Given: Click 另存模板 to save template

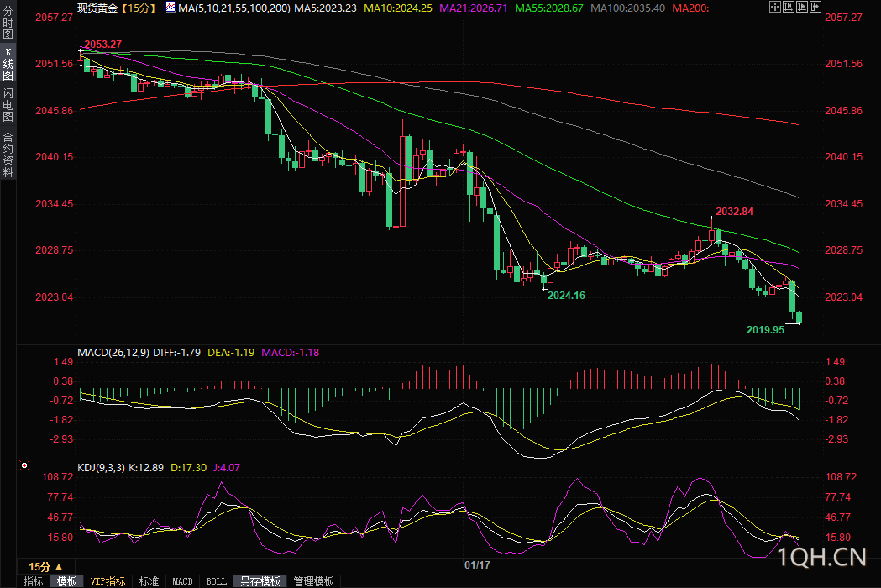Looking at the screenshot, I should (260, 581).
